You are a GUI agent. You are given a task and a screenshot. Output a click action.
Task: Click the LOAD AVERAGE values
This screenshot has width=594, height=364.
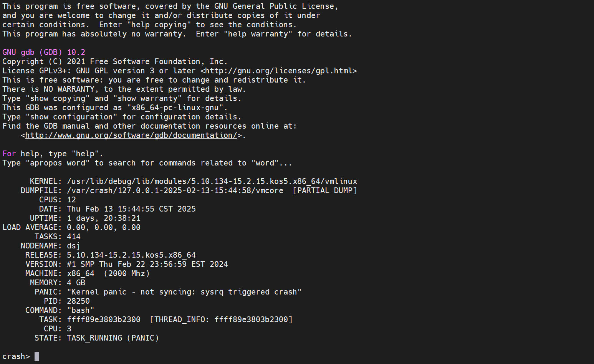pyautogui.click(x=104, y=227)
